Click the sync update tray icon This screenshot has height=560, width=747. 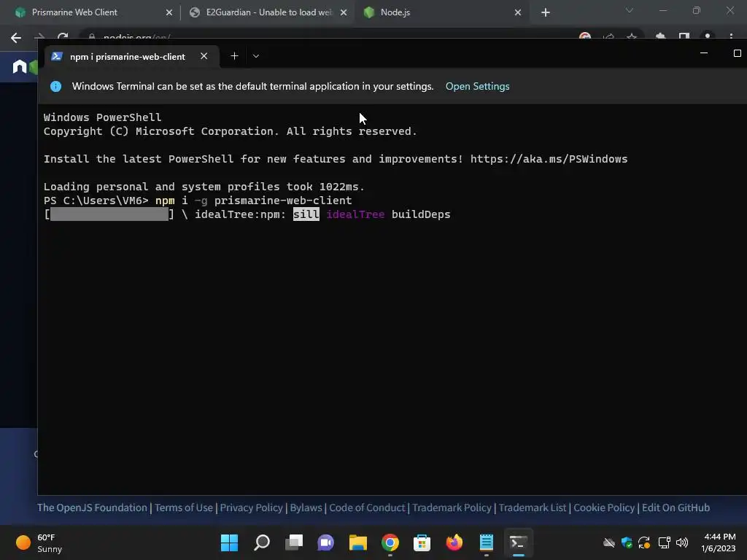[644, 542]
